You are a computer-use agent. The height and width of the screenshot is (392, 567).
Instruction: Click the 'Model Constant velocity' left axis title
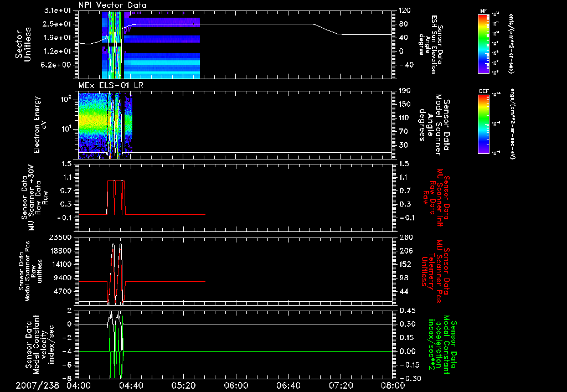click(40, 343)
